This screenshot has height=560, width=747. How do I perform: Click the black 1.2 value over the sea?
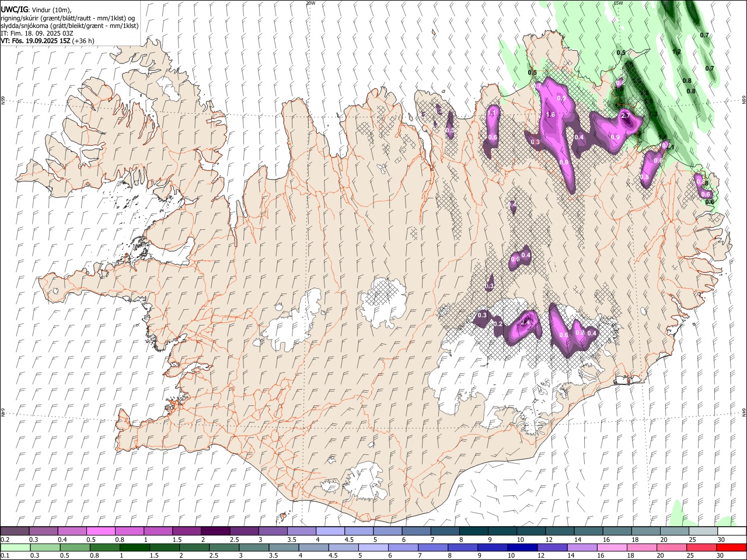[x=677, y=52]
